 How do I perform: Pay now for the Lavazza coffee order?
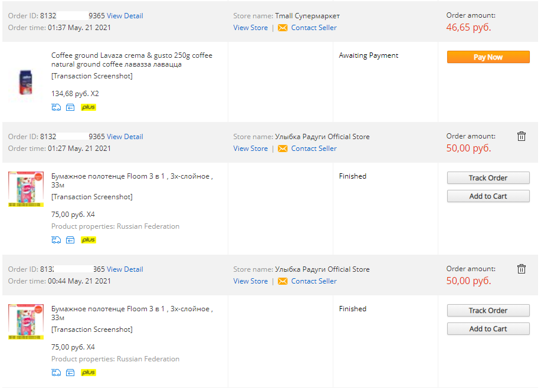point(488,57)
